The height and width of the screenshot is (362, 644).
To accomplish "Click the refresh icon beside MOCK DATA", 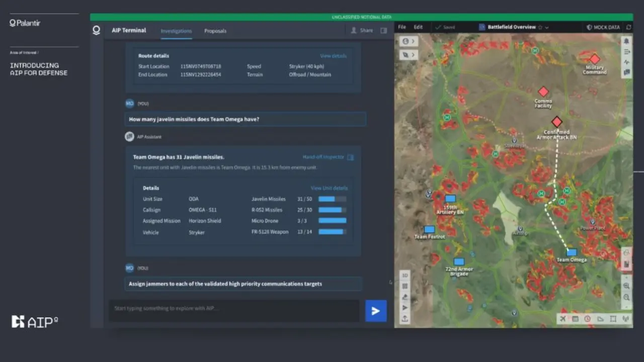I will click(x=628, y=27).
